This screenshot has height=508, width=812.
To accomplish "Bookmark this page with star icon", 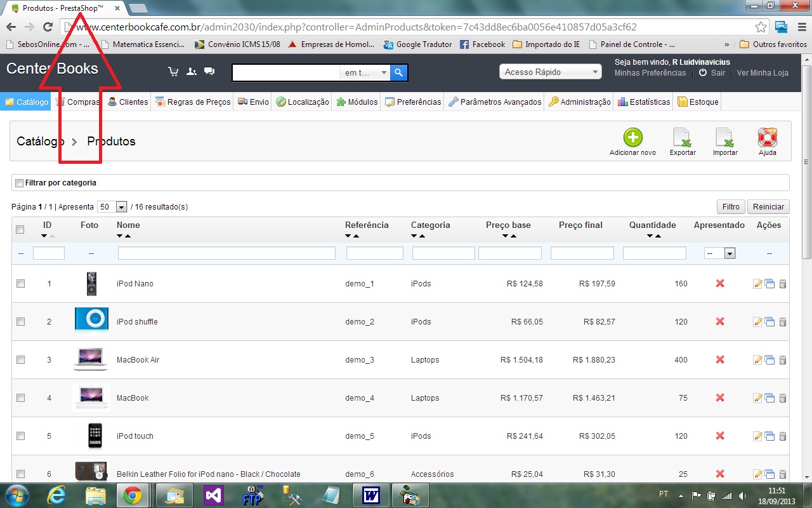I will click(761, 27).
